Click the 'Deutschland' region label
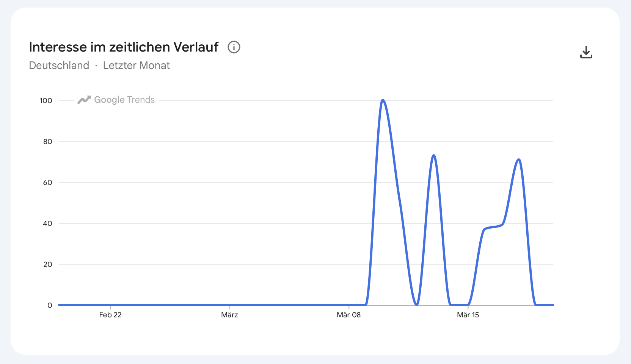This screenshot has height=364, width=631. 59,65
